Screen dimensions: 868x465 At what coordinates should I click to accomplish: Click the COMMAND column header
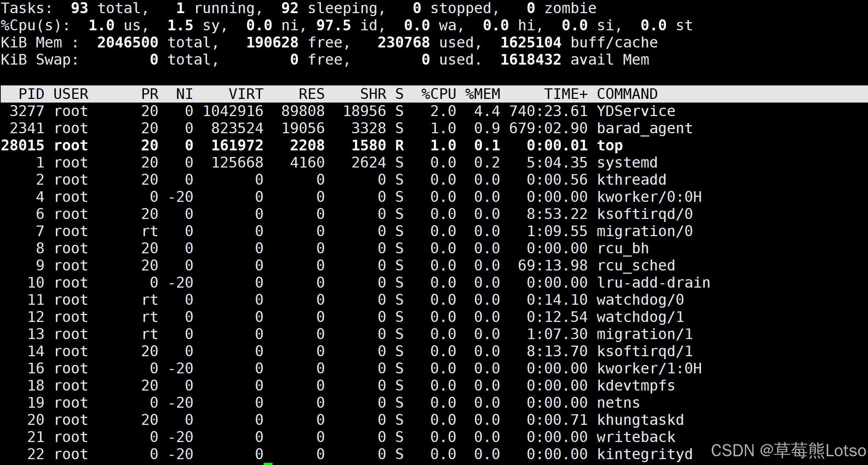(x=627, y=94)
